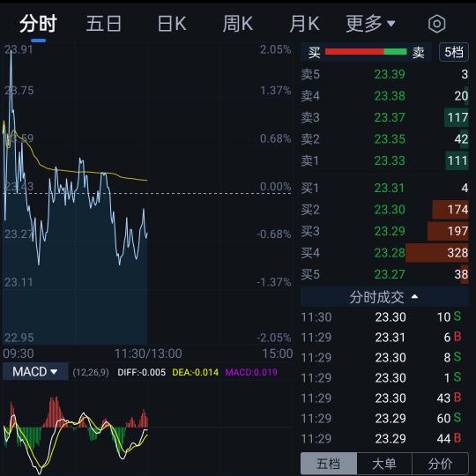476x476 pixels.
Task: Switch to the 周K tab
Action: pyautogui.click(x=238, y=24)
